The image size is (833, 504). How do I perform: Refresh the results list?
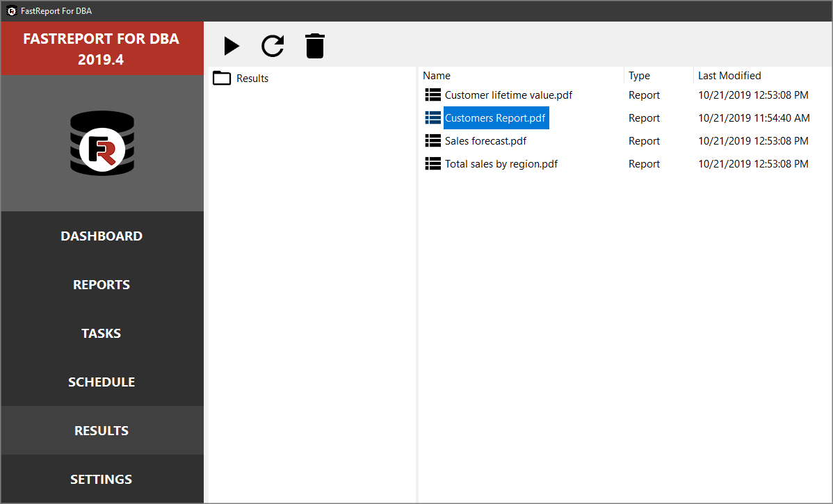(273, 46)
